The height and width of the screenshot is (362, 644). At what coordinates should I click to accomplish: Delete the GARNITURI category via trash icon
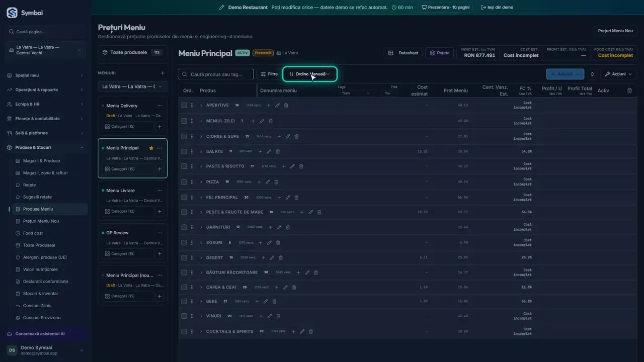coord(288,227)
